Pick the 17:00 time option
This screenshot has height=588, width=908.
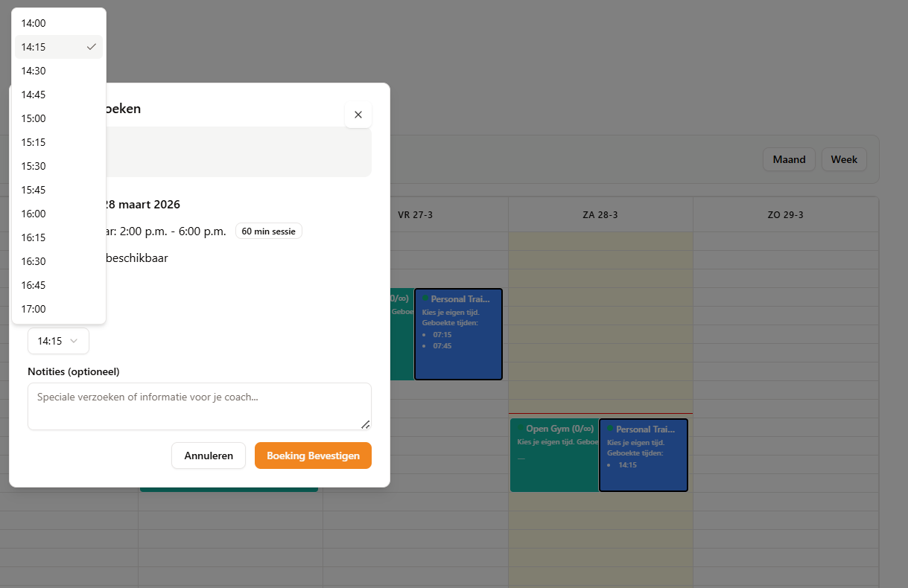[x=59, y=309]
